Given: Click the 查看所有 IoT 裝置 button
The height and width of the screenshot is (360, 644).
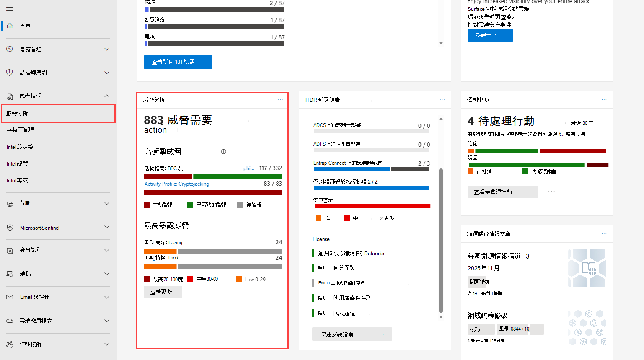Looking at the screenshot, I should (x=178, y=62).
